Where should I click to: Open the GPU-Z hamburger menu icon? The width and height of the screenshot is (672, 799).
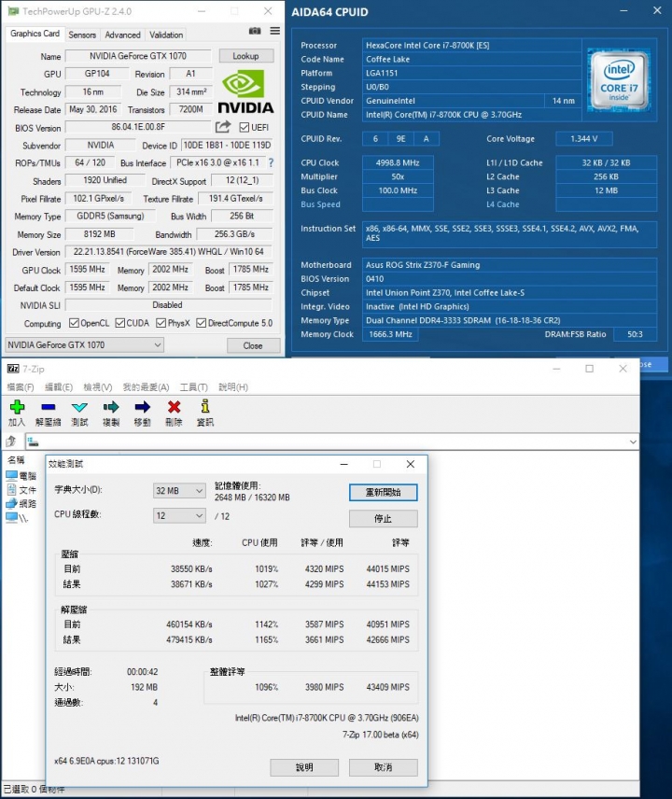(x=274, y=31)
